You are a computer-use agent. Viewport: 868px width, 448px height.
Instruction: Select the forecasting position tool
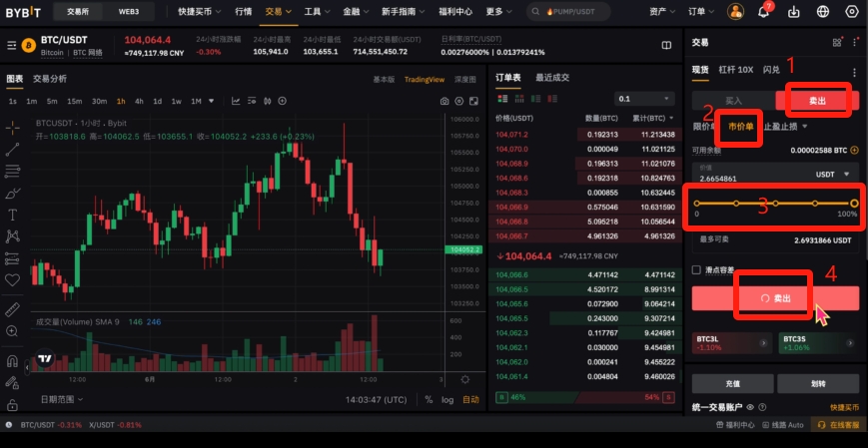(x=12, y=258)
